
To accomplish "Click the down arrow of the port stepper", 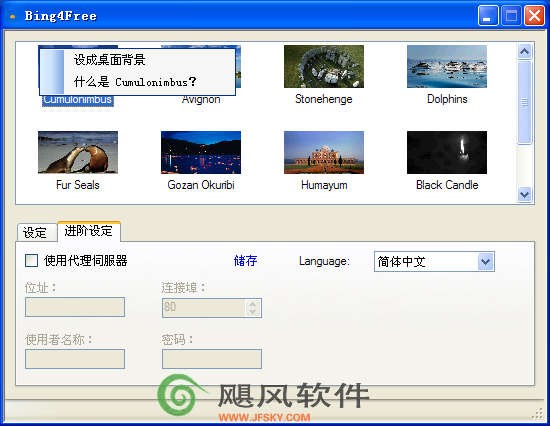I will 253,312.
